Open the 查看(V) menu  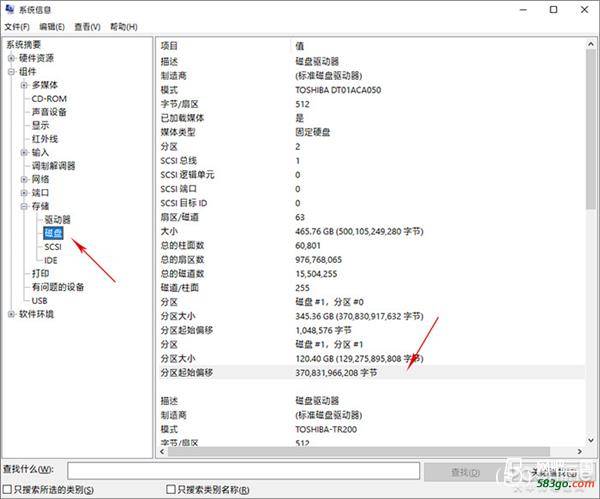tap(87, 27)
